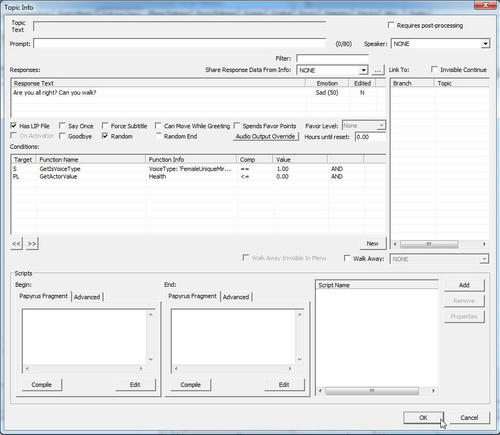
Task: Click the Script Name list left scroll arrow
Action: point(320,390)
